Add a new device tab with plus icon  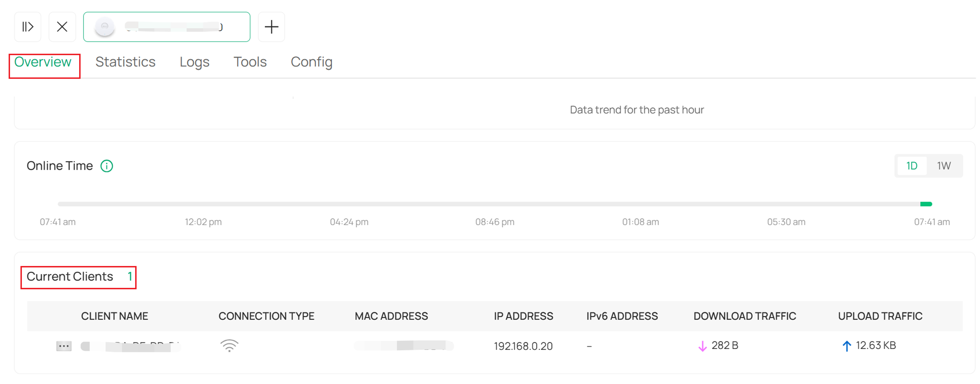[x=271, y=27]
